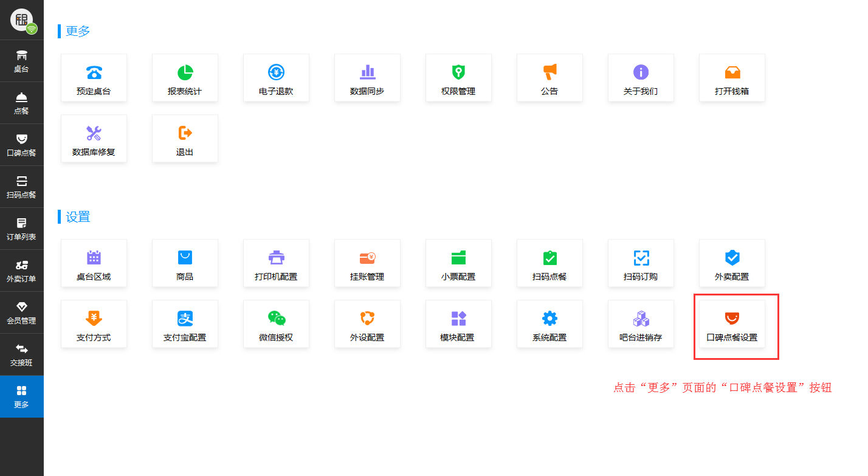Viewport: 868px width, 476px height.
Task: Open 微信授权 WeChat tile
Action: pos(276,324)
